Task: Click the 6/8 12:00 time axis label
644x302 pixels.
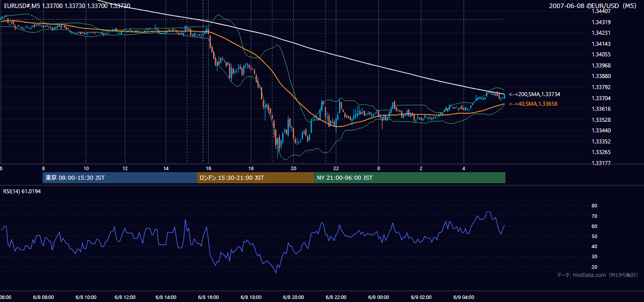Action: tap(125, 297)
